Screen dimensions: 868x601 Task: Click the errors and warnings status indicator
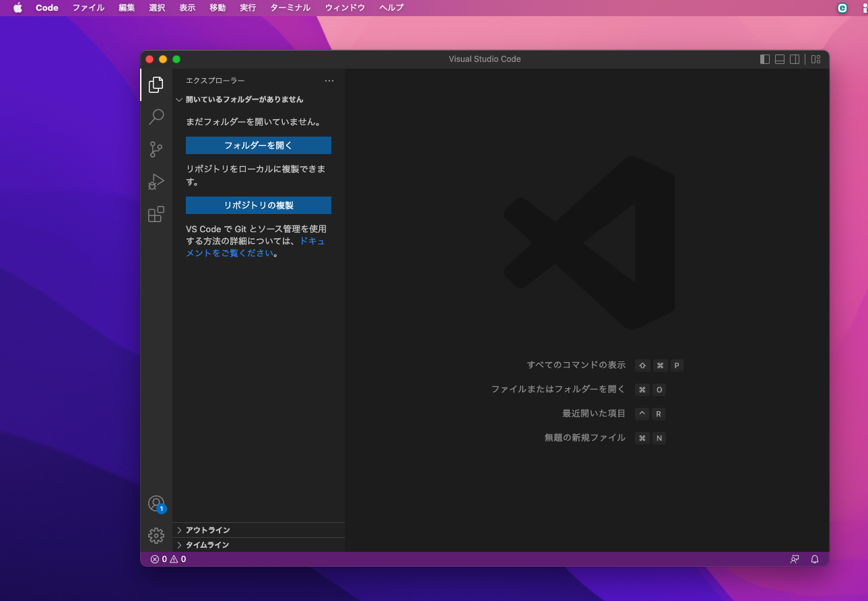[167, 559]
